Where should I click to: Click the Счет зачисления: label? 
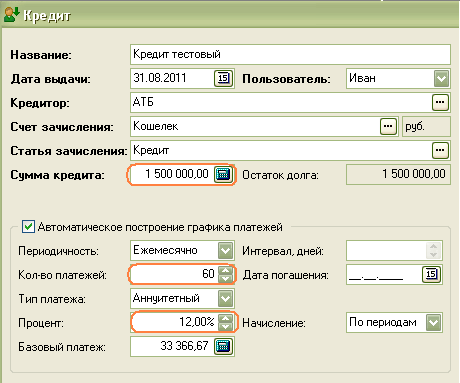[x=62, y=127]
